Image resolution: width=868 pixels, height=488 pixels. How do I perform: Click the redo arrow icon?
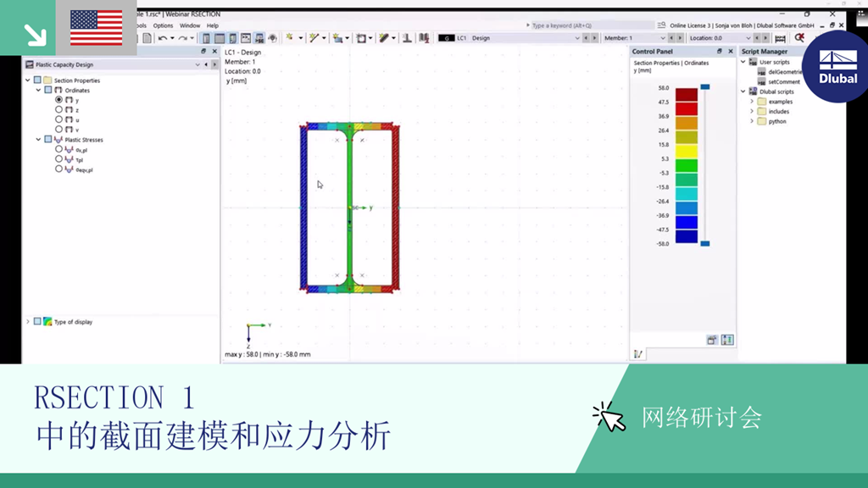[x=183, y=38]
